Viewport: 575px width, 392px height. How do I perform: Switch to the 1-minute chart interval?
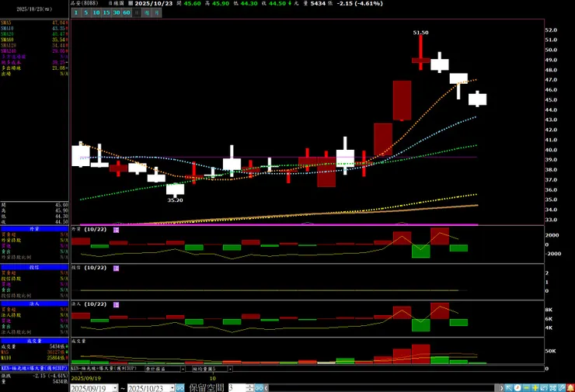click(76, 12)
